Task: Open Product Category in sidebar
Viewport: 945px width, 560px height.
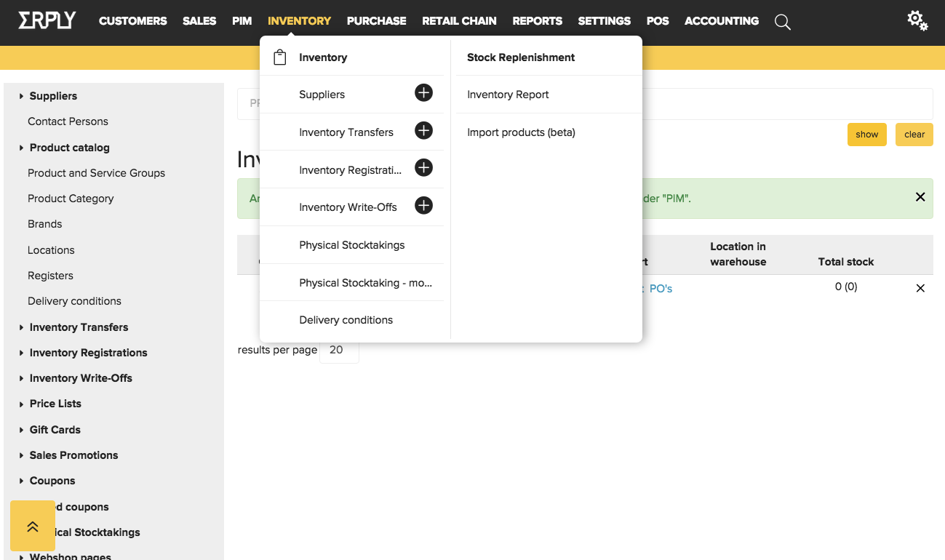Action: coord(71,199)
